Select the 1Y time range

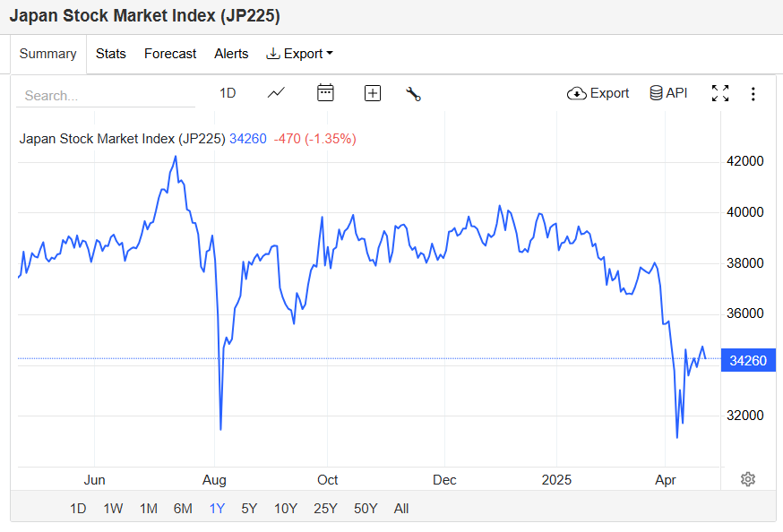tap(217, 509)
